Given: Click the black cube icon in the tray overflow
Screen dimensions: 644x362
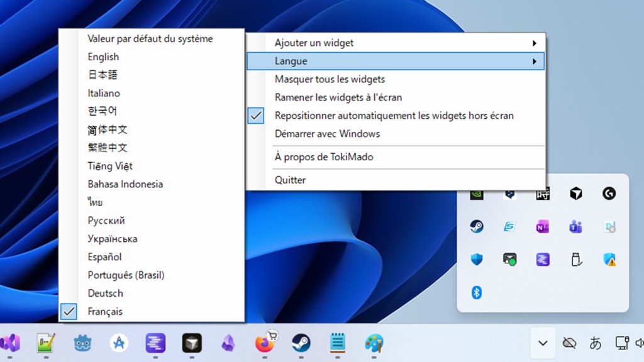Looking at the screenshot, I should (576, 194).
